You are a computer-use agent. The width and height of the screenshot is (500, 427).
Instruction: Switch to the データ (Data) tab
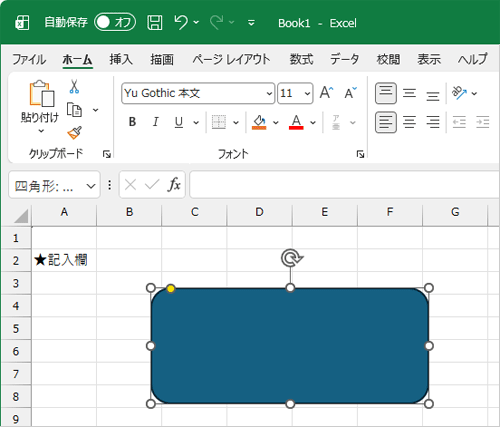click(x=345, y=60)
